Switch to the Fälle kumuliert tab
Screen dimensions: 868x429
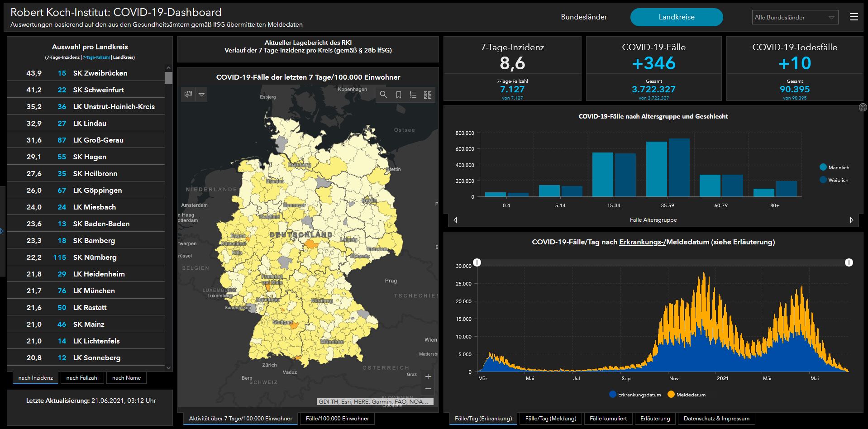(608, 419)
